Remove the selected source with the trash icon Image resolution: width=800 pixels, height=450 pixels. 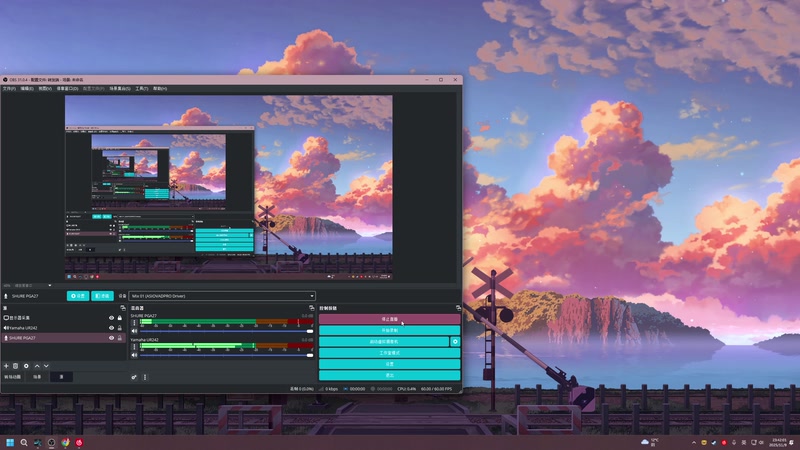tap(16, 366)
